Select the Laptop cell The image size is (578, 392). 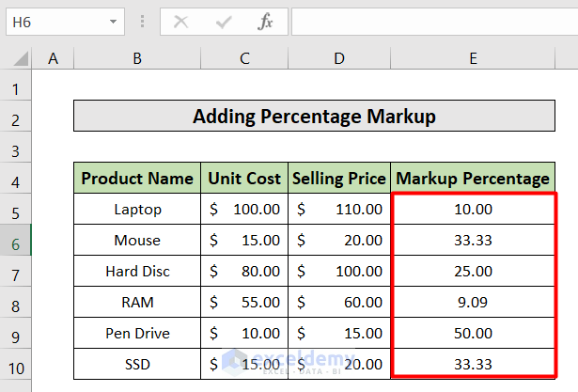(137, 209)
